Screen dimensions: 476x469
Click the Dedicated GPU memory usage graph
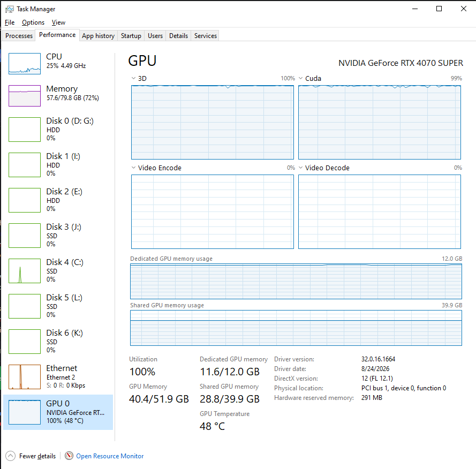pos(296,282)
